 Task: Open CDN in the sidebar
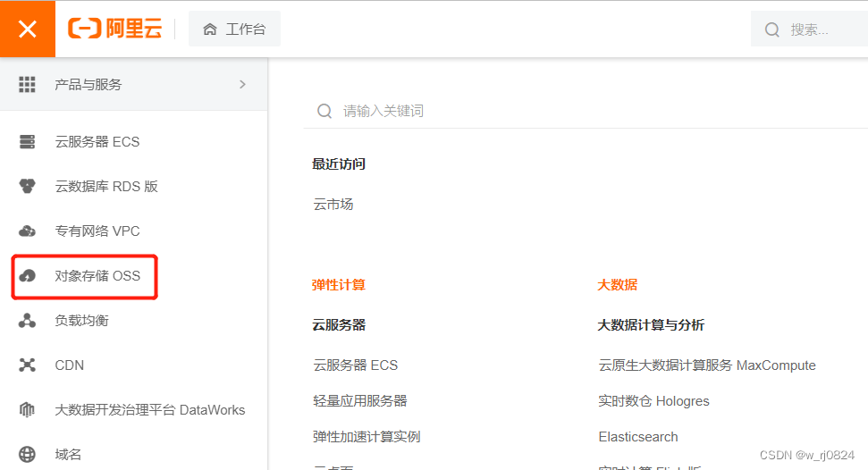(x=69, y=365)
